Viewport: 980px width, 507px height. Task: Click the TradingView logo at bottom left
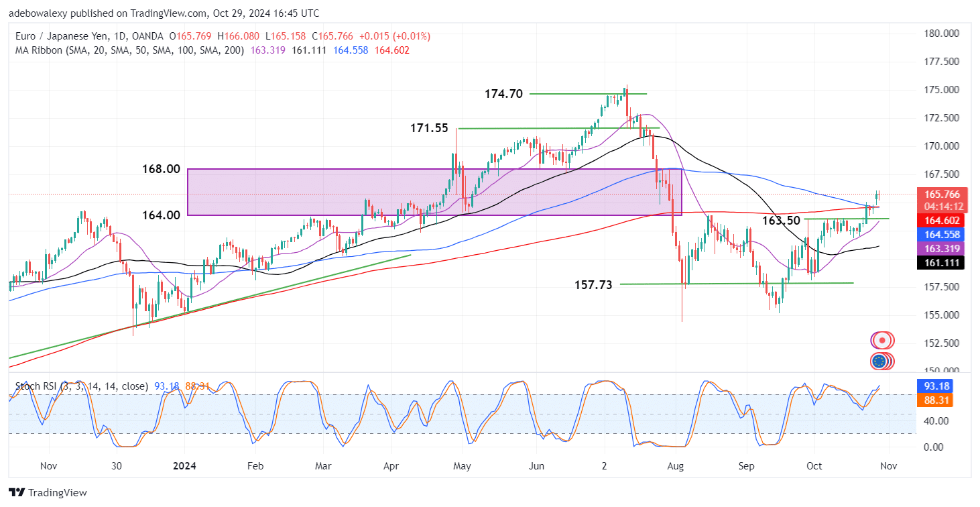pos(48,493)
